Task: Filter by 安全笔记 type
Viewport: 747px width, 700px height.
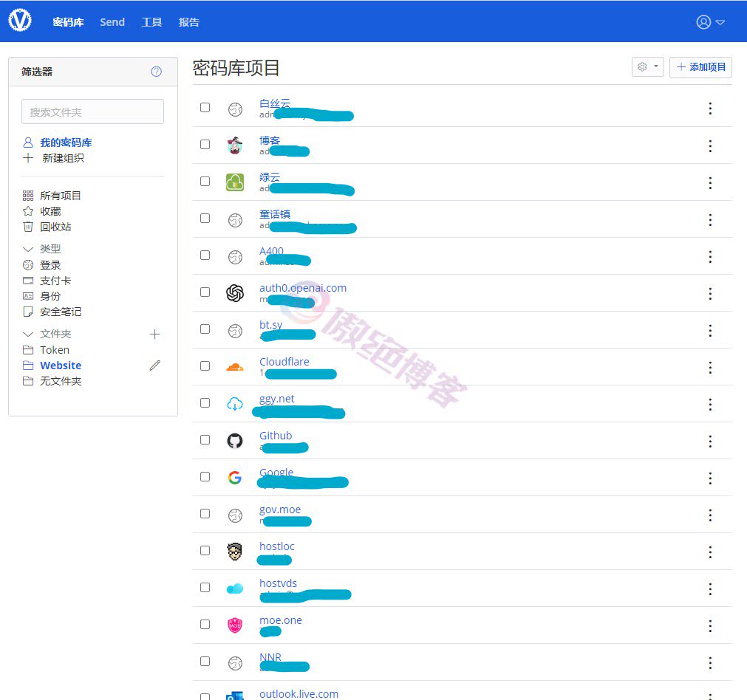Action: [61, 312]
